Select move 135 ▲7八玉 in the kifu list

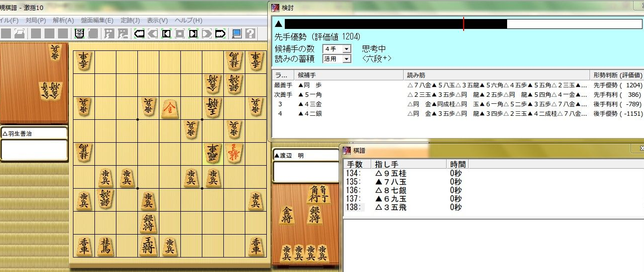point(405,182)
